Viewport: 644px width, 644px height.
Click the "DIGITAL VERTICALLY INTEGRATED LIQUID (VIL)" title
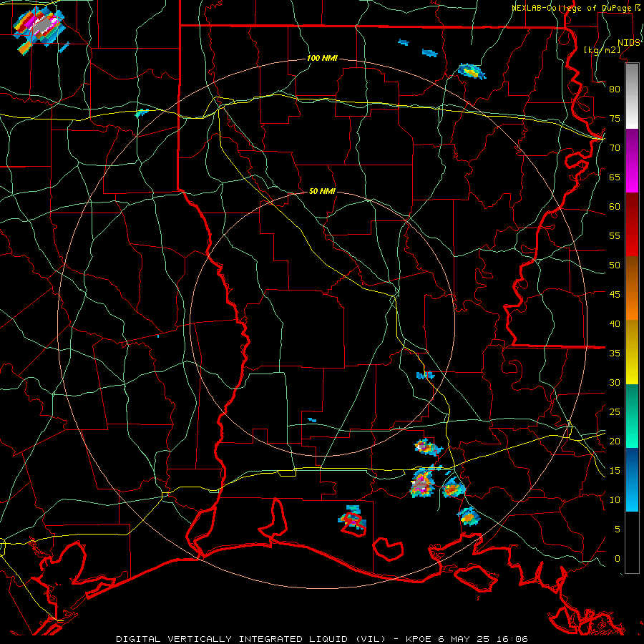[251, 639]
